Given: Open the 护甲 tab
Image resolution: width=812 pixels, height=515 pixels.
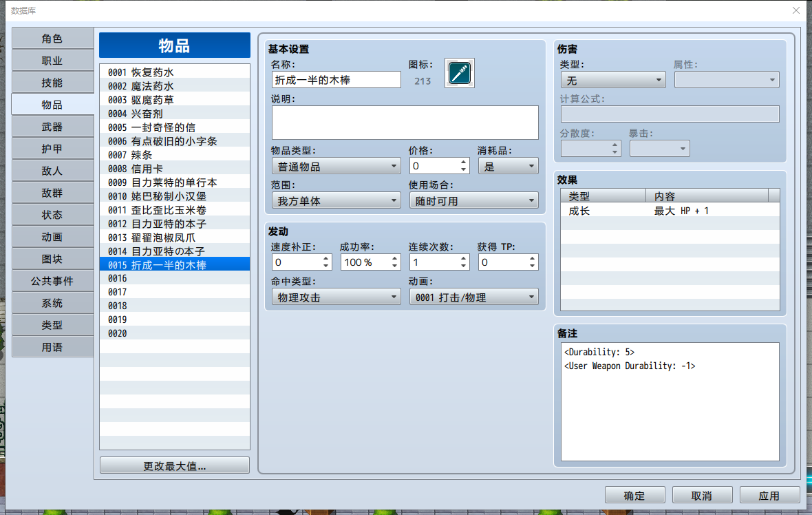Looking at the screenshot, I should point(52,149).
